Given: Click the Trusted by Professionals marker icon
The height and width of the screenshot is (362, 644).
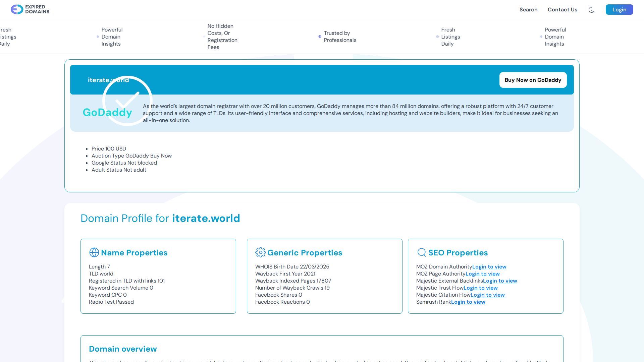Looking at the screenshot, I should coord(320,37).
